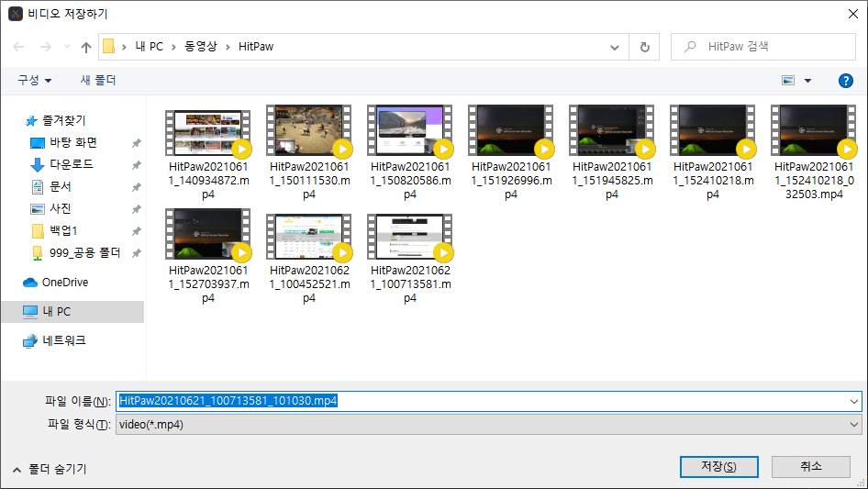Screen dimensions: 868x489
Task: Select video thumbnail HitPaw20210621_100713581.mp4
Action: pos(409,237)
